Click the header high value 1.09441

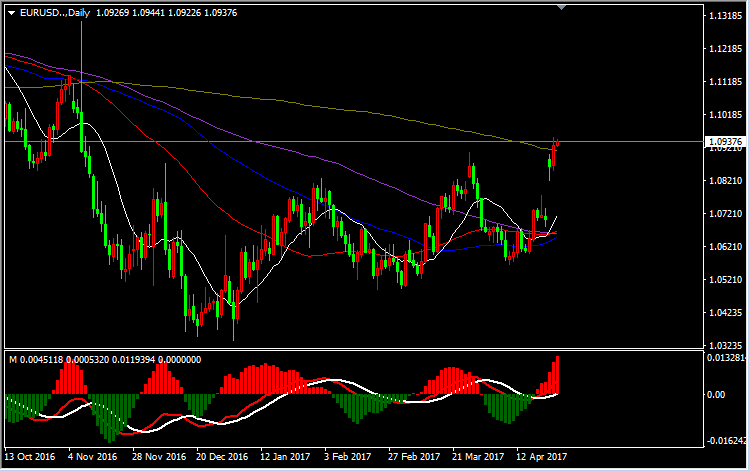pyautogui.click(x=149, y=13)
